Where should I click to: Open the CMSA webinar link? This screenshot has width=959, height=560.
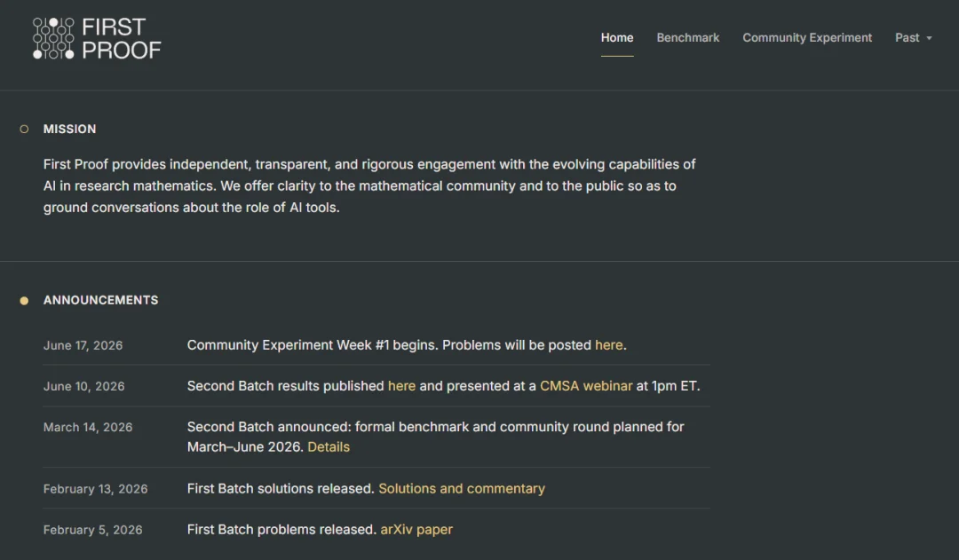(x=586, y=386)
